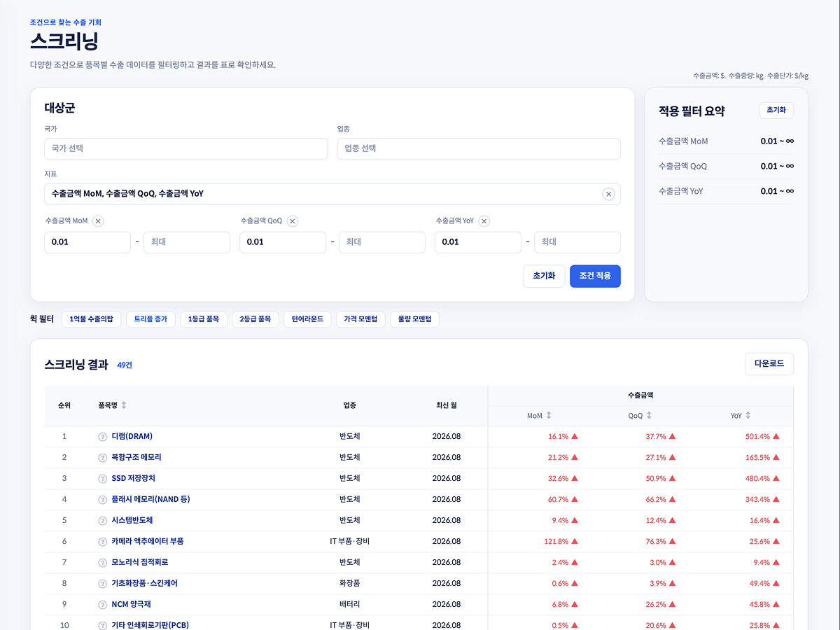Choose the 2등급 품목 quick filter
Image resolution: width=840 pixels, height=630 pixels.
[255, 319]
